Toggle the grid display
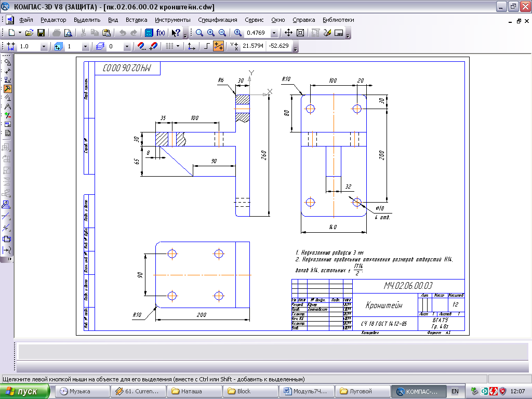532x399 pixels. click(170, 46)
